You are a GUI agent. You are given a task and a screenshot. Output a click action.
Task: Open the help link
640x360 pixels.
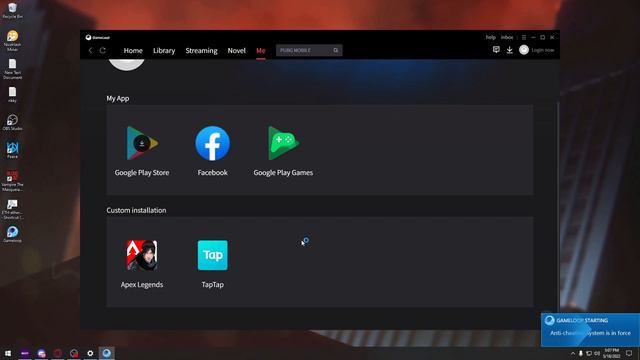491,37
